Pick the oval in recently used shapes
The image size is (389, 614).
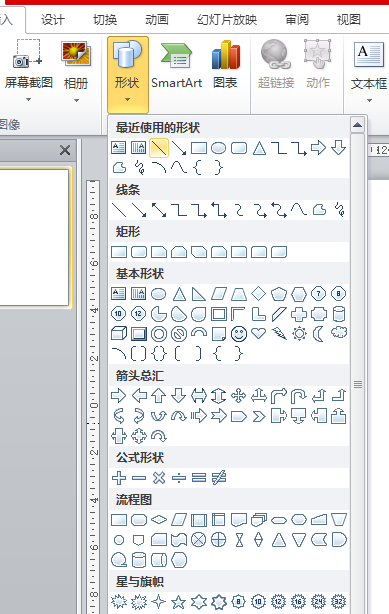218,148
